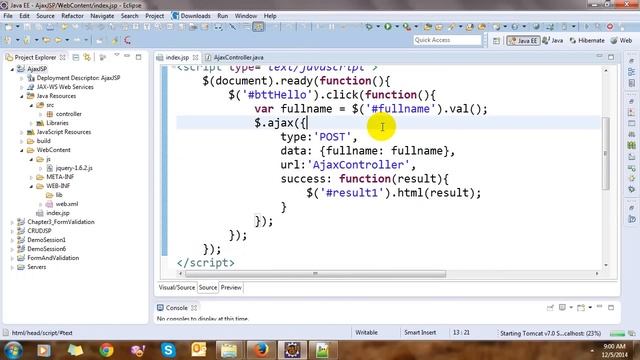Collapse the WebContent folder
Screen dimensions: 640x360
(22, 150)
